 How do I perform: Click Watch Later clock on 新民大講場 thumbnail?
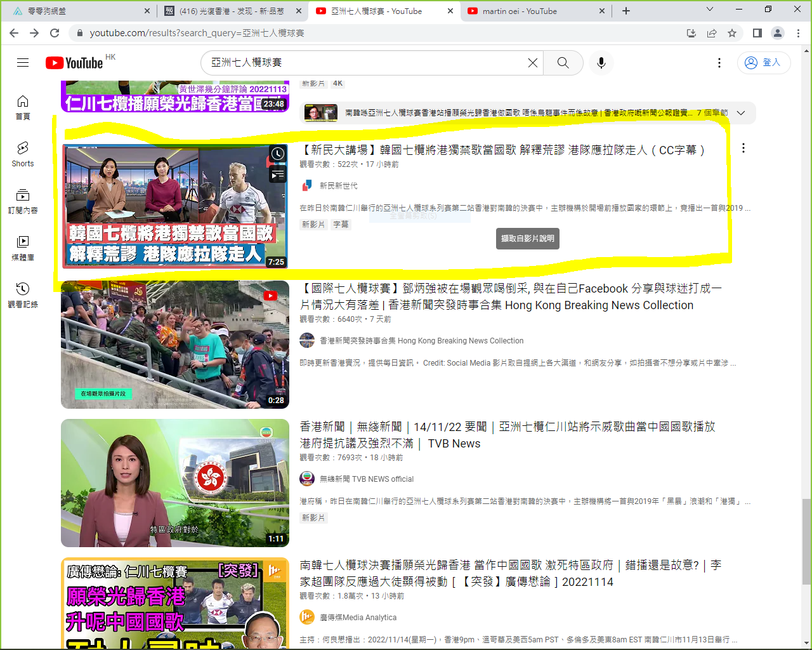tap(278, 154)
